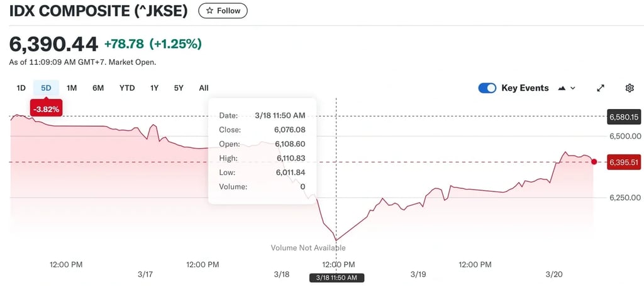This screenshot has height=286, width=644.
Task: Choose the YTD time range
Action: click(x=127, y=88)
